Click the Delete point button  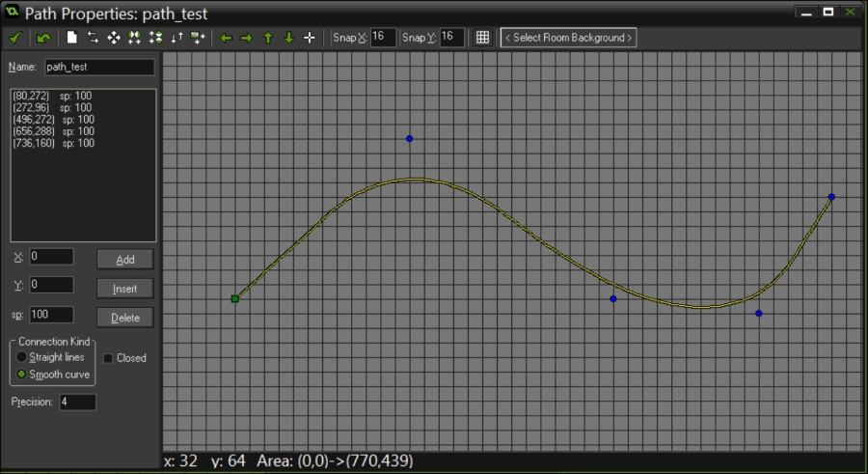tap(125, 318)
